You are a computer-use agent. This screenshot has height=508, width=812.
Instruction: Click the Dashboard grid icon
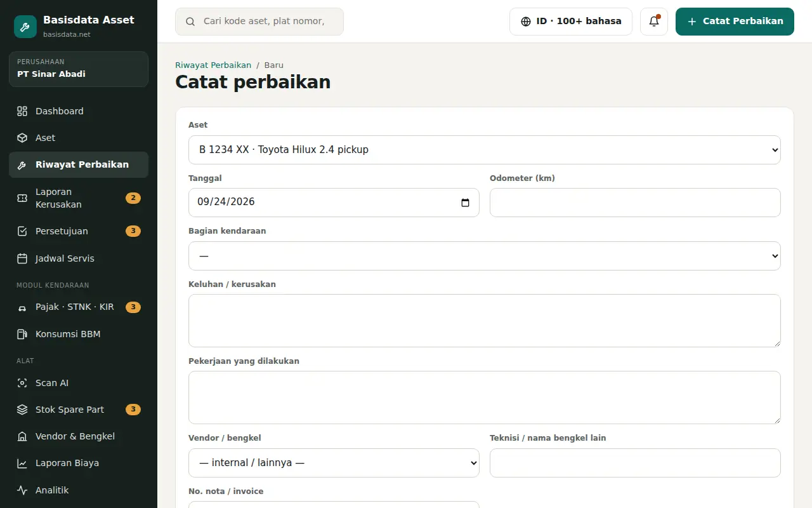(x=22, y=111)
